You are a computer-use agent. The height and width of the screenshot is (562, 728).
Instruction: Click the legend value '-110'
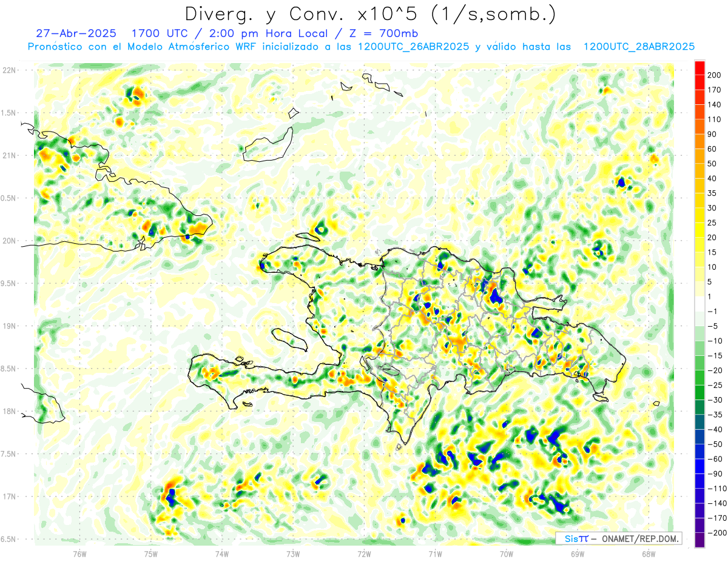[718, 488]
